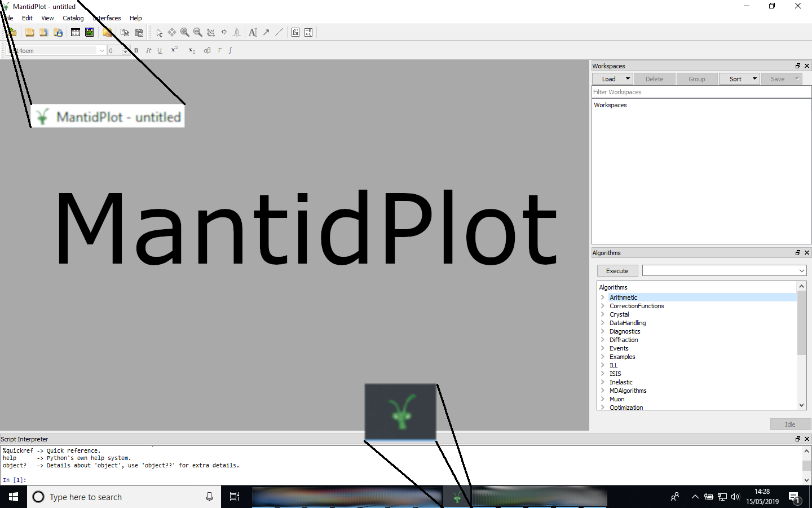Viewport: 812px width, 508px height.
Task: Open the algorithm name combo box
Action: pyautogui.click(x=724, y=271)
